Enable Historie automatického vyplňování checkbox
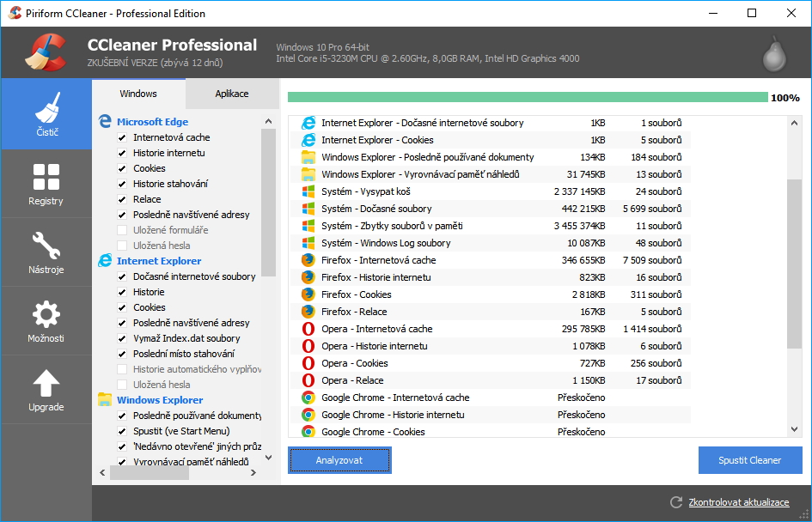 tap(122, 369)
